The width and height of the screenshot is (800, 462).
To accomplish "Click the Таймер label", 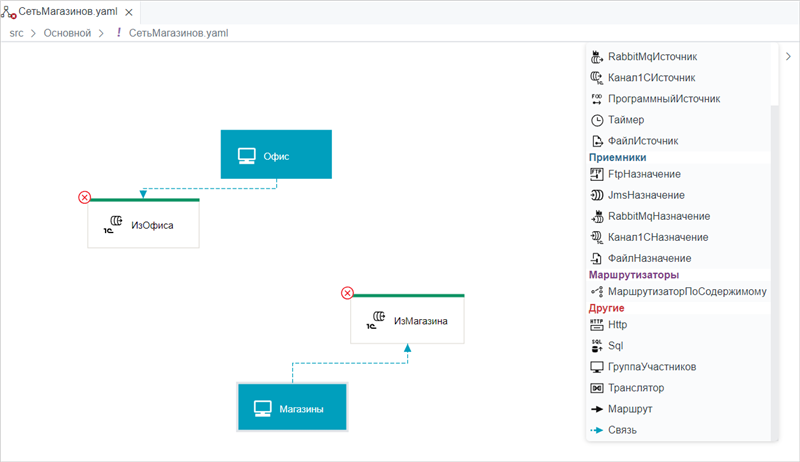I will (x=626, y=120).
